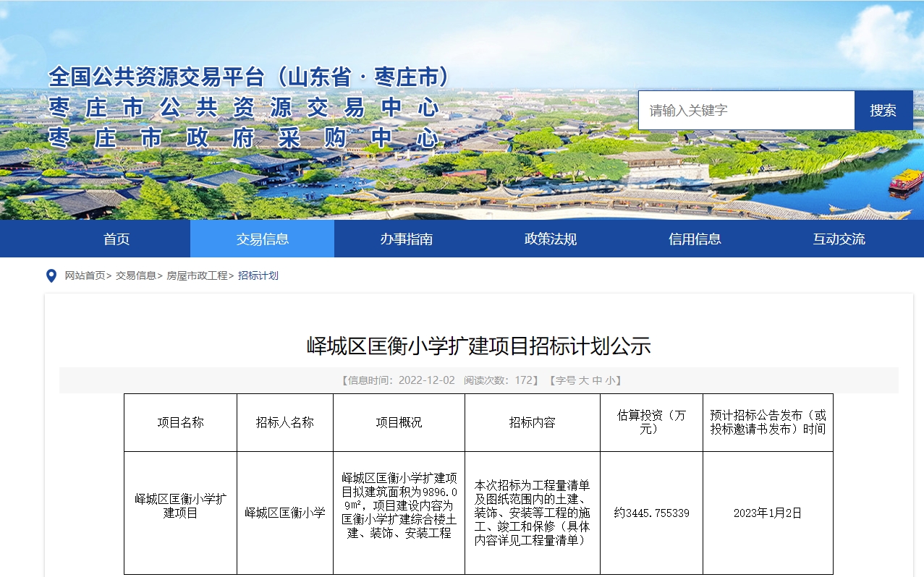Click the 招标内容 column header
Image resolution: width=924 pixels, height=577 pixels.
point(533,423)
